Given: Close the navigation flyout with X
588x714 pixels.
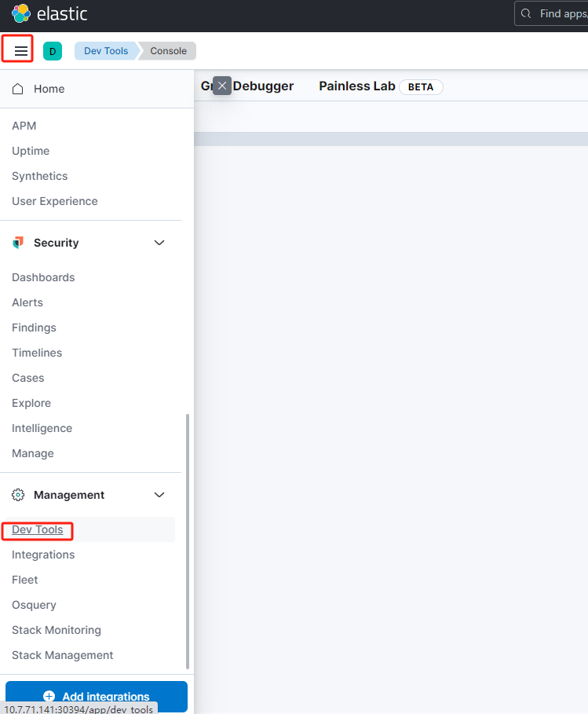Looking at the screenshot, I should 222,86.
